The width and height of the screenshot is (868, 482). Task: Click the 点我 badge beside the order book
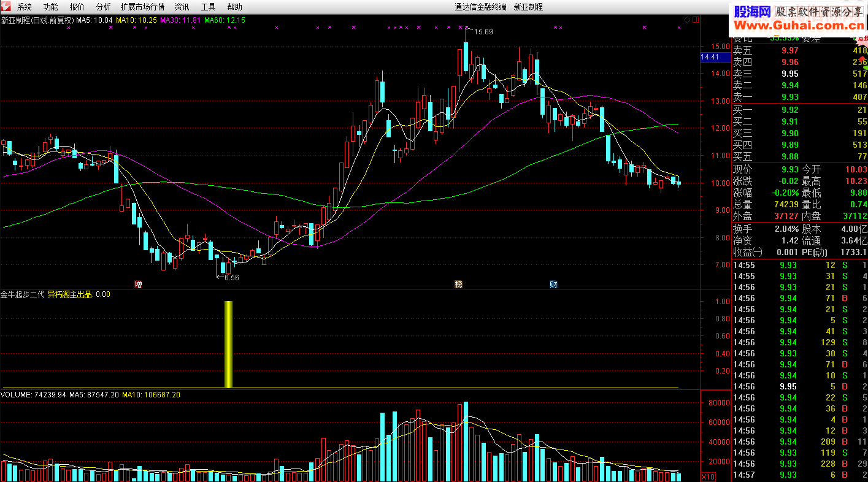pos(862,37)
